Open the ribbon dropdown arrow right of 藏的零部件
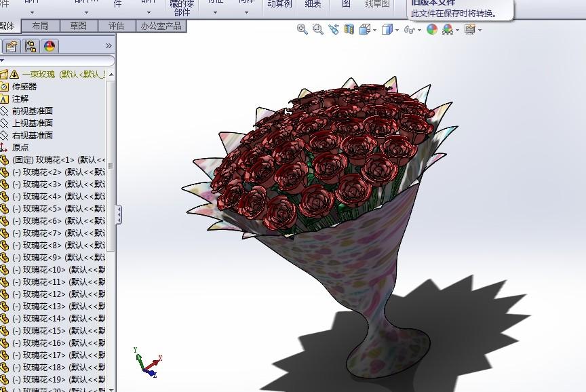The width and height of the screenshot is (586, 392). tap(215, 12)
